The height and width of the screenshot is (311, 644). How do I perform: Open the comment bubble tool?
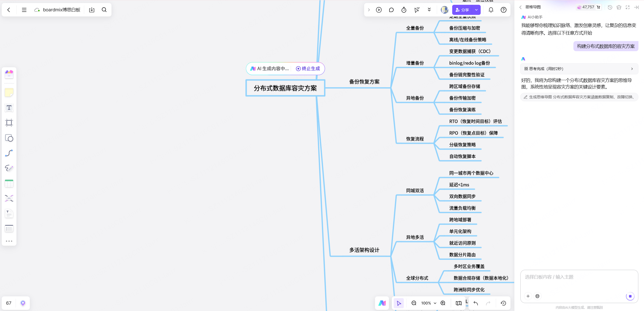(x=391, y=10)
